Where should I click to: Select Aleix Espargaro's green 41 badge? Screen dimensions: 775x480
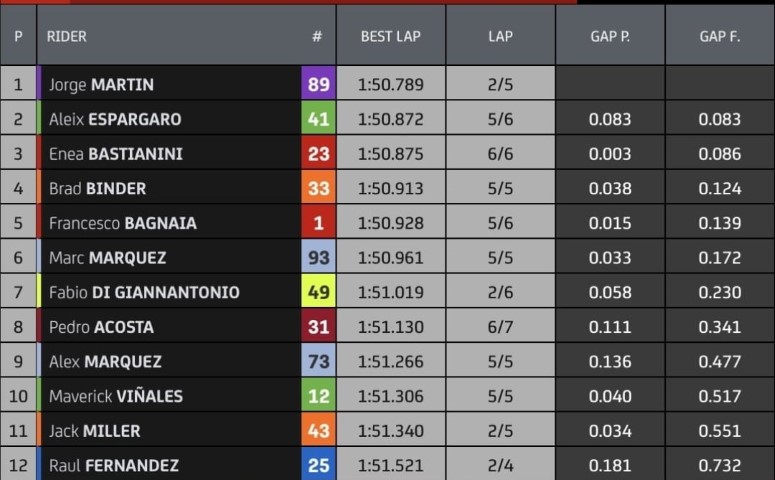(318, 118)
